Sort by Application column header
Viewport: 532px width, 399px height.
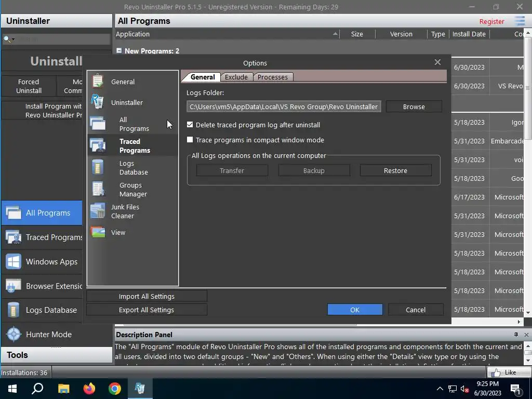[x=228, y=34]
